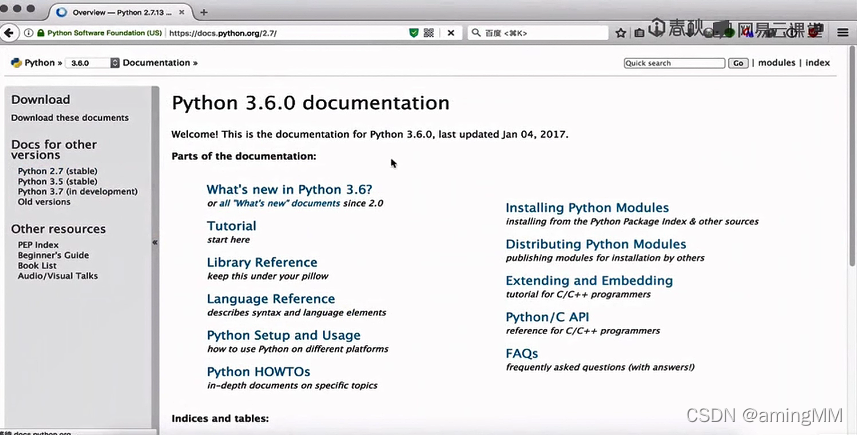Open the Book List link
Viewport: 857px width, 435px height.
pos(37,266)
